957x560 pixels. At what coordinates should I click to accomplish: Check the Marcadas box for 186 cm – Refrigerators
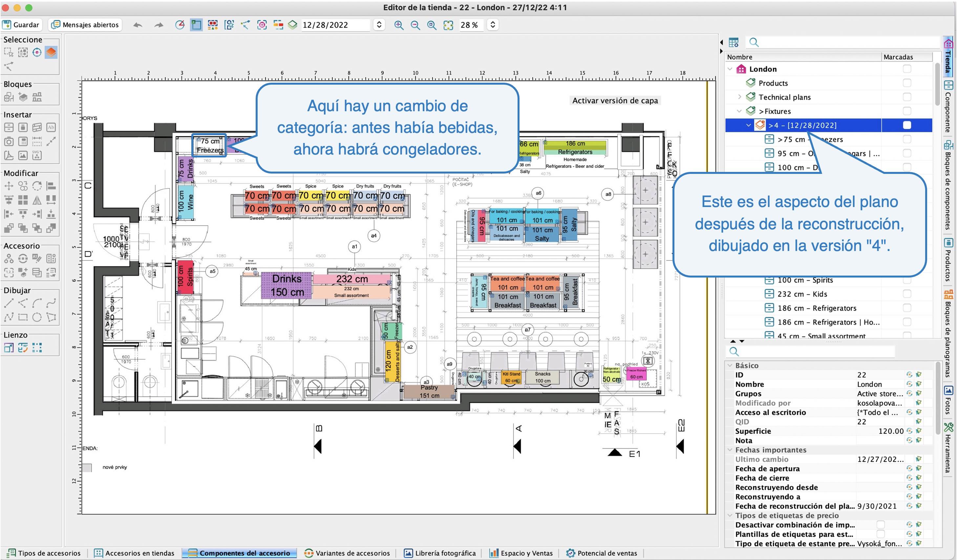907,308
